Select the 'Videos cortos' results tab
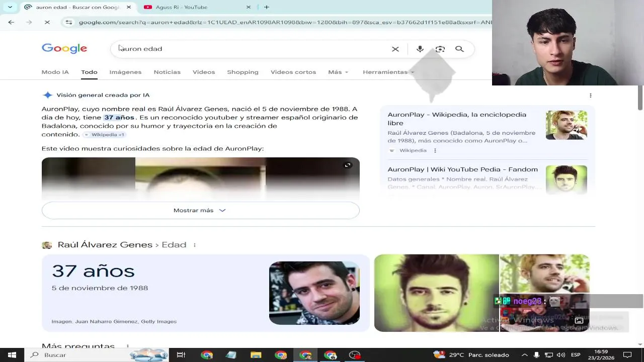This screenshot has width=644, height=362. click(293, 72)
